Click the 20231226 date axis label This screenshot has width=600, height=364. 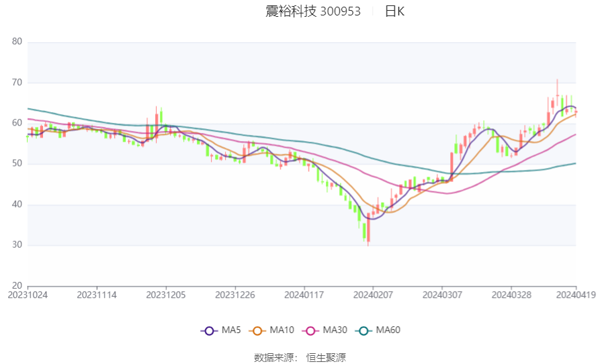[x=235, y=295]
